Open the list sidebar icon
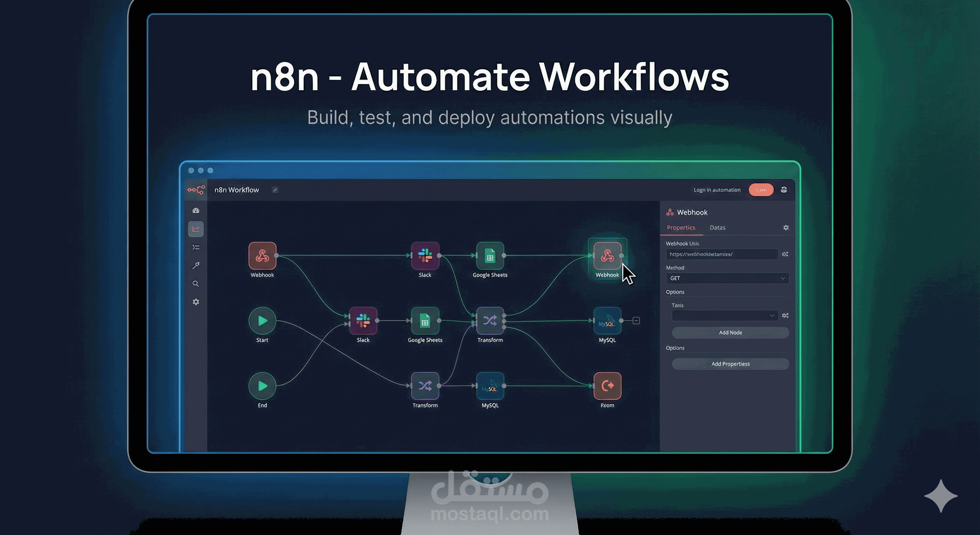Screen dimensions: 980x535 click(x=196, y=248)
